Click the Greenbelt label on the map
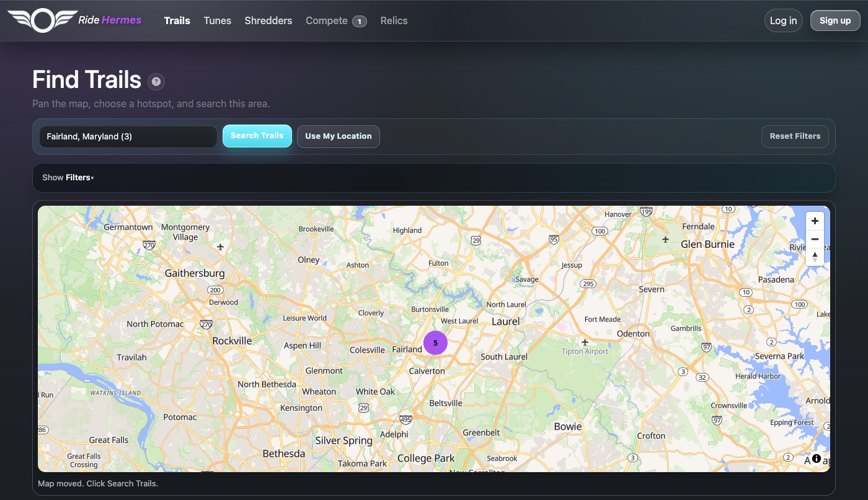Viewport: 868px width, 500px height. [481, 432]
